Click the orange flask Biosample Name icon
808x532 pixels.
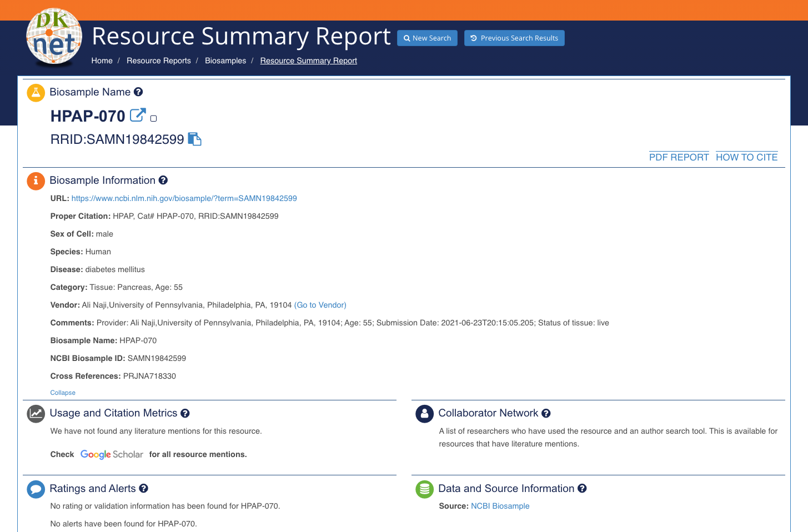pos(36,93)
